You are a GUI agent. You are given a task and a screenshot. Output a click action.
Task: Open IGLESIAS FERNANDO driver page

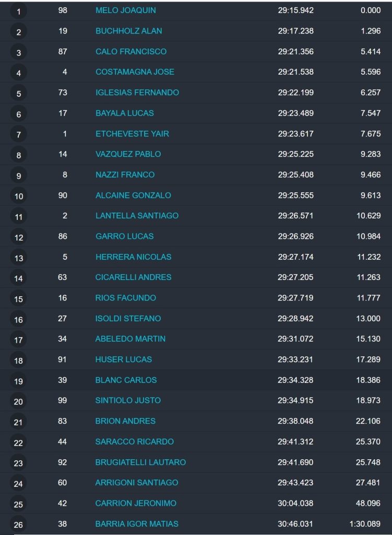tap(137, 92)
